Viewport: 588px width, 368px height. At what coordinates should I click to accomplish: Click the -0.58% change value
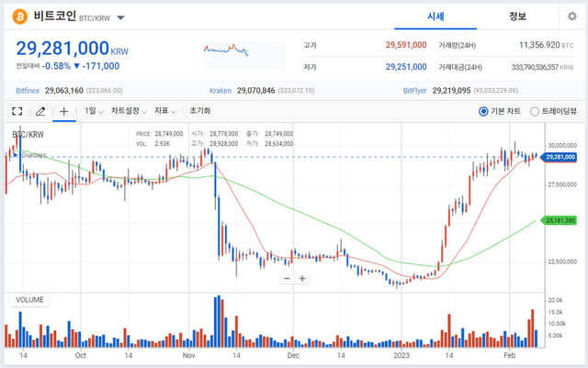(x=56, y=66)
